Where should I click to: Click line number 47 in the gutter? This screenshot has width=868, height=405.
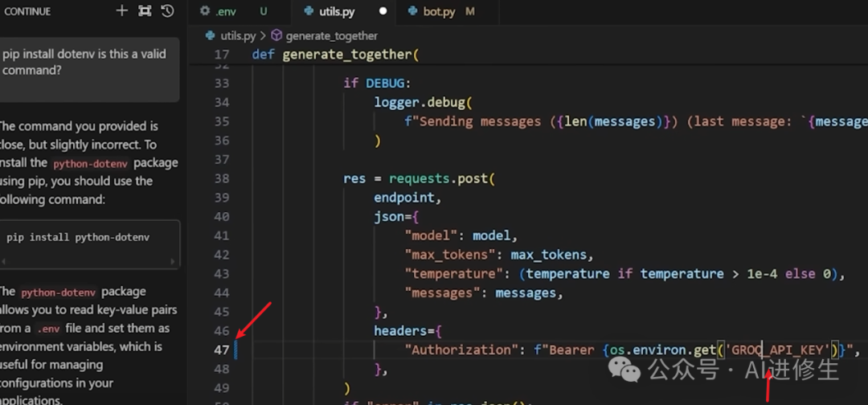(222, 350)
